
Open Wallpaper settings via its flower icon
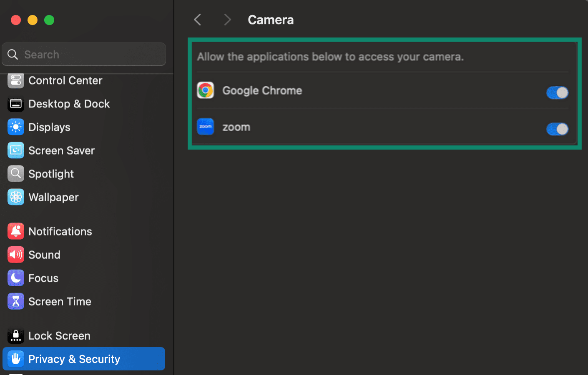15,197
